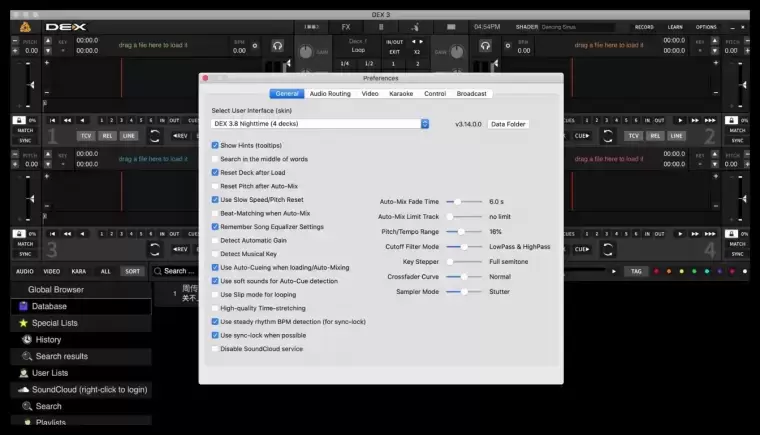
Task: Check Disable SoundCloud service
Action: pos(215,349)
